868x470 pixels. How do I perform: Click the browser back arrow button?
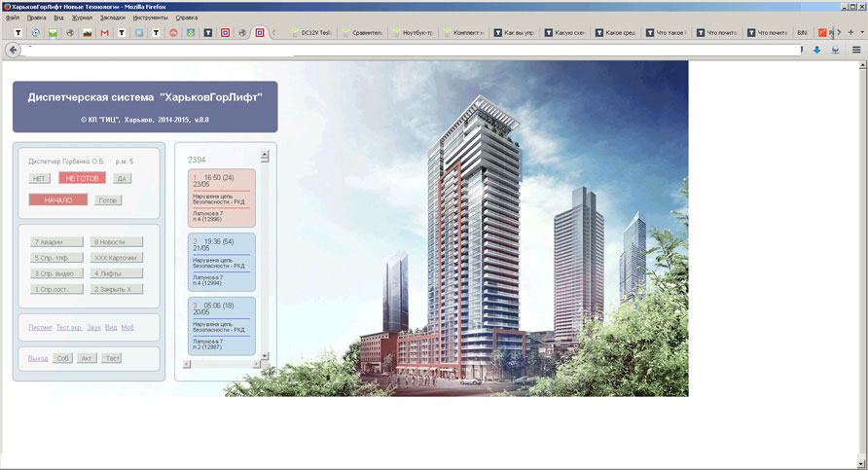click(14, 50)
